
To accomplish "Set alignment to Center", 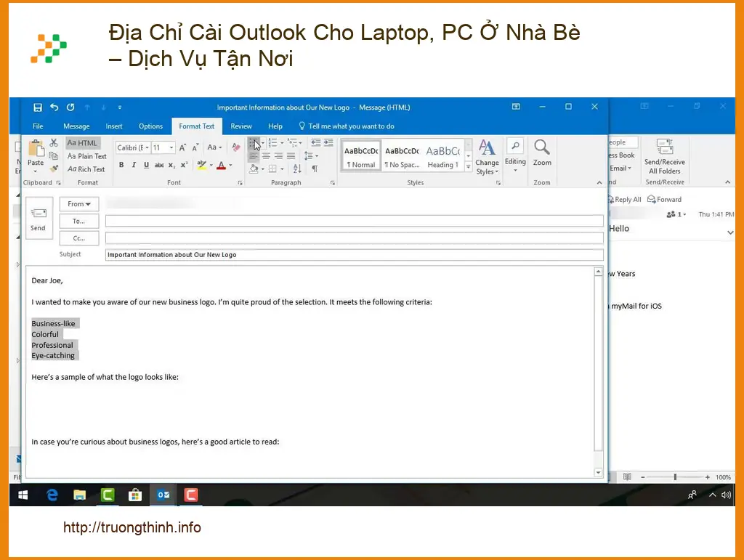I will 266,155.
